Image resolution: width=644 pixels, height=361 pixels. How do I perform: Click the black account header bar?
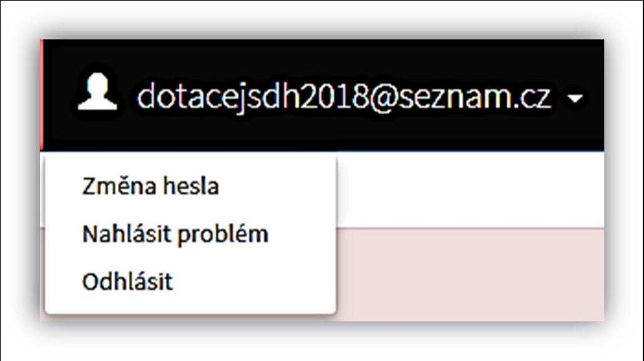(324, 95)
